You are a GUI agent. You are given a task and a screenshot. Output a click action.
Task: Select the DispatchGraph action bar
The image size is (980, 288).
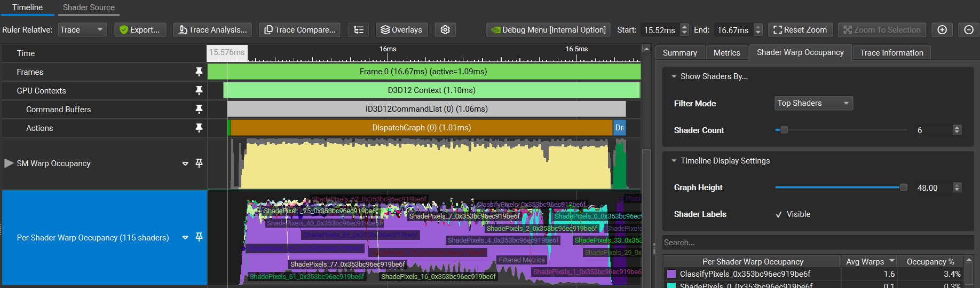click(x=421, y=128)
